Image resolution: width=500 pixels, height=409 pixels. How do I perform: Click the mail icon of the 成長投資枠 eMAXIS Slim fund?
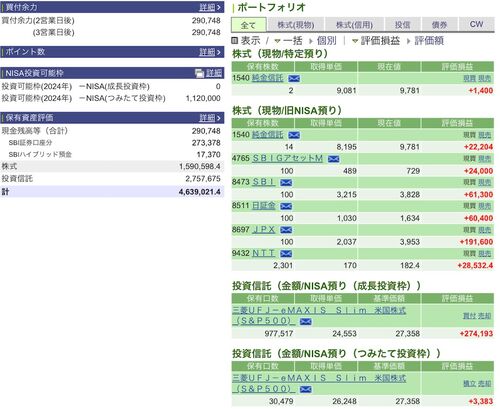[306, 322]
